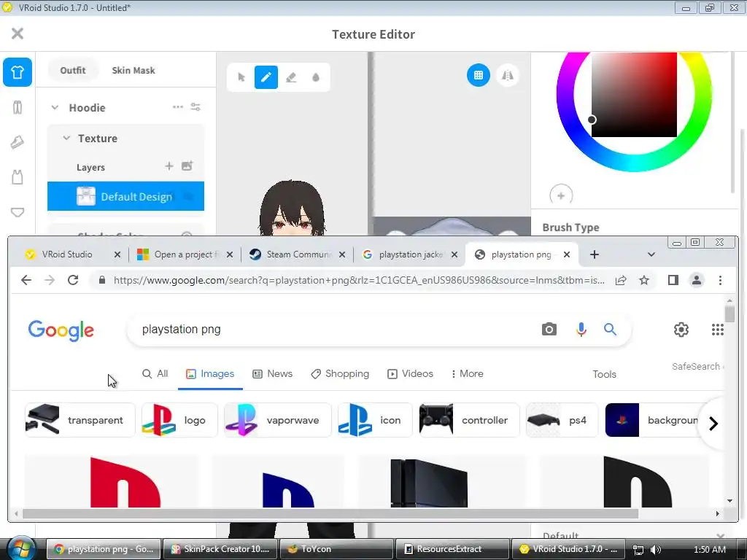747x560 pixels.
Task: Toggle the mirror symmetry button
Action: [508, 75]
